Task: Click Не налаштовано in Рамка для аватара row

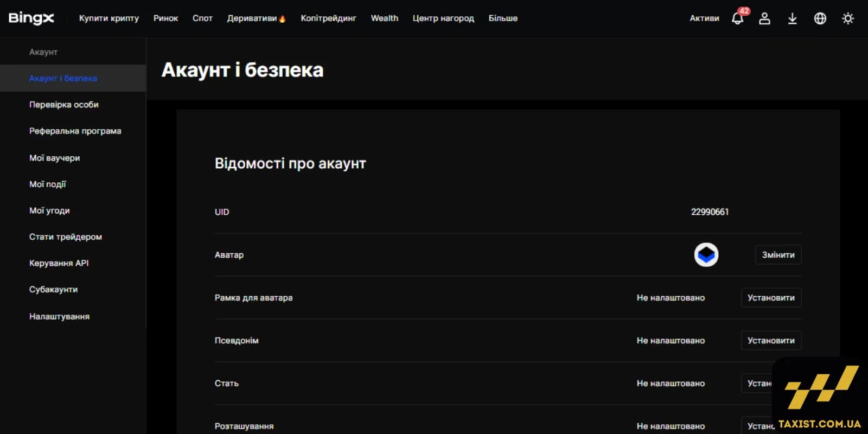Action: (x=671, y=297)
